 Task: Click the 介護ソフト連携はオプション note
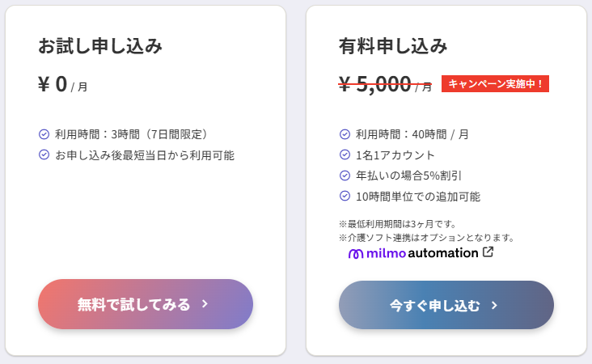426,238
